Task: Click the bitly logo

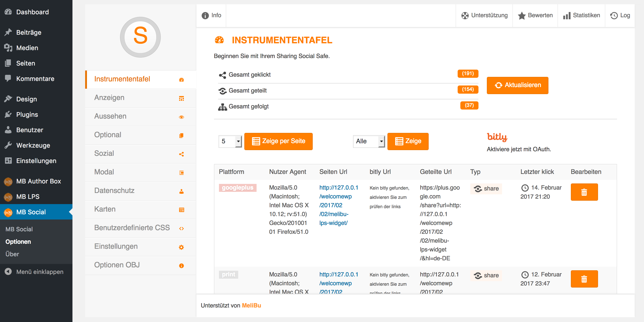Action: point(497,137)
